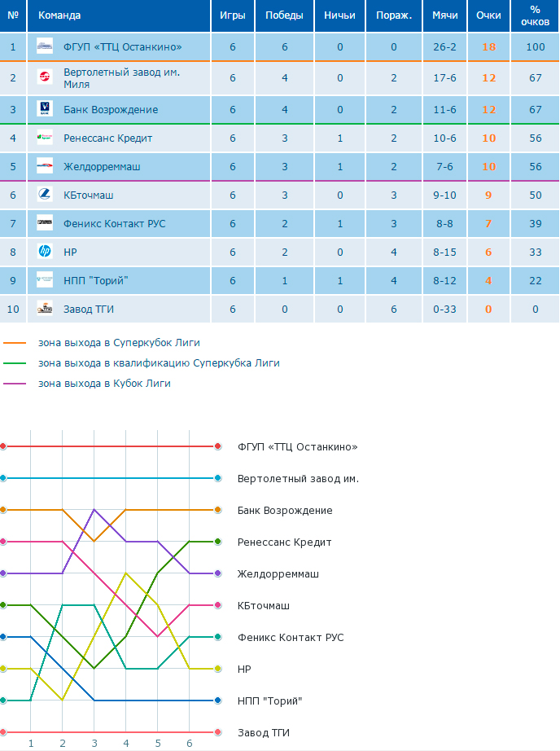Click the Очки column header
Screen dimensions: 560x751
[488, 15]
